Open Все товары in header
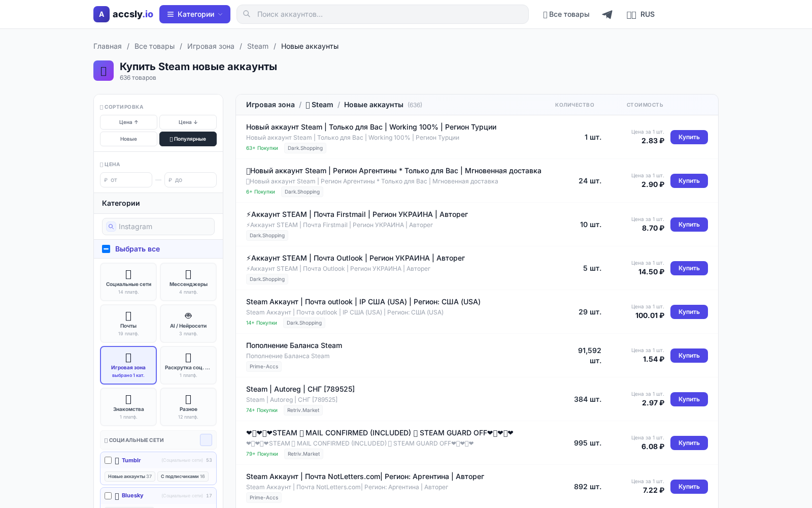The height and width of the screenshot is (508, 812). tap(566, 14)
